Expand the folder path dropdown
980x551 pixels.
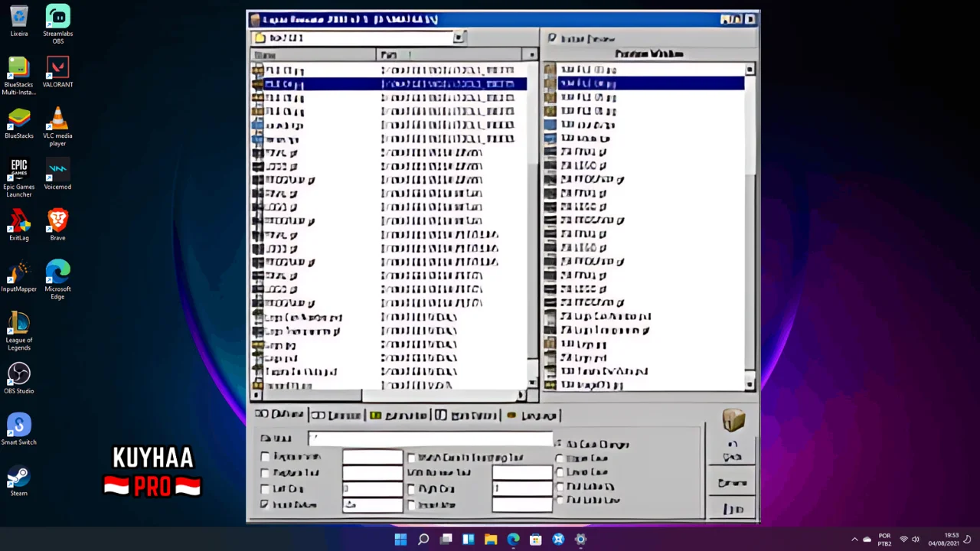[x=459, y=37]
